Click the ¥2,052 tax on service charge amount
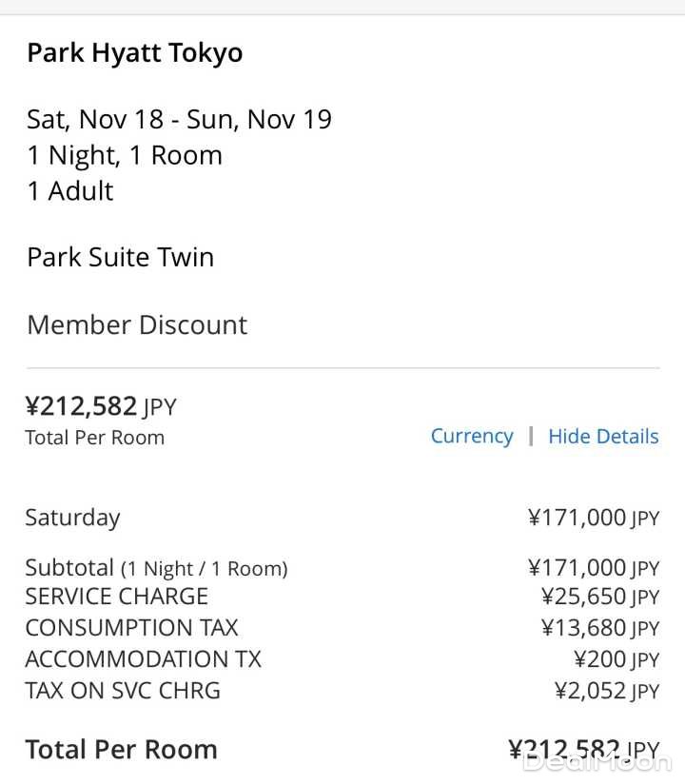 tap(606, 691)
